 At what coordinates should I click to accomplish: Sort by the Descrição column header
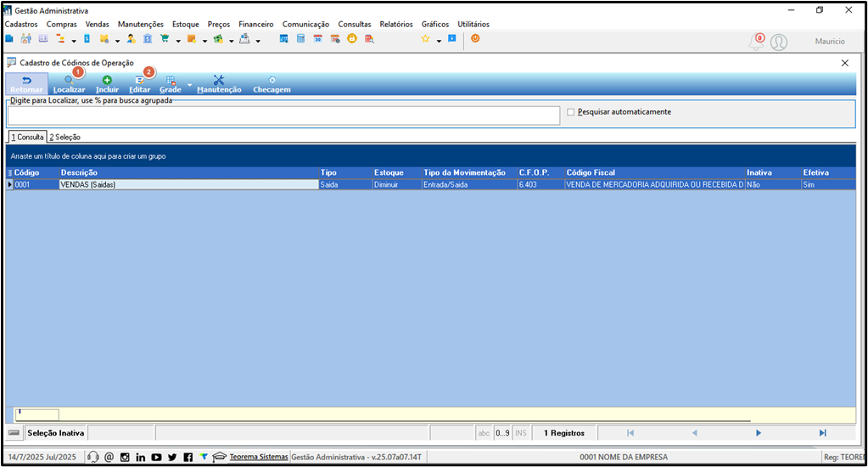[x=188, y=173]
